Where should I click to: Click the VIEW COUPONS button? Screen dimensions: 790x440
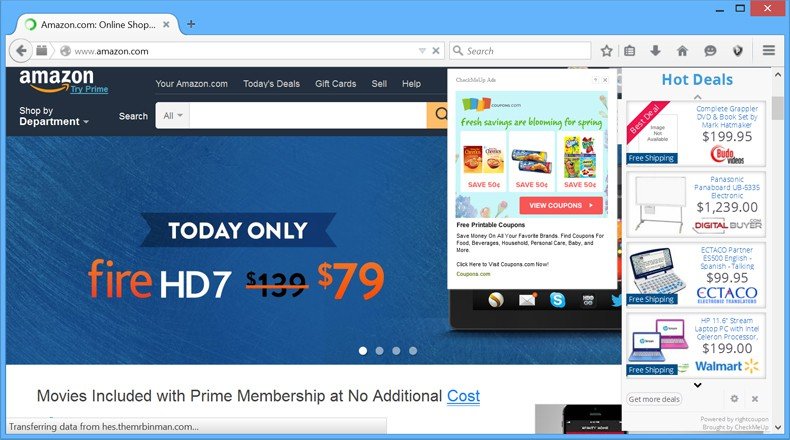[x=561, y=205]
